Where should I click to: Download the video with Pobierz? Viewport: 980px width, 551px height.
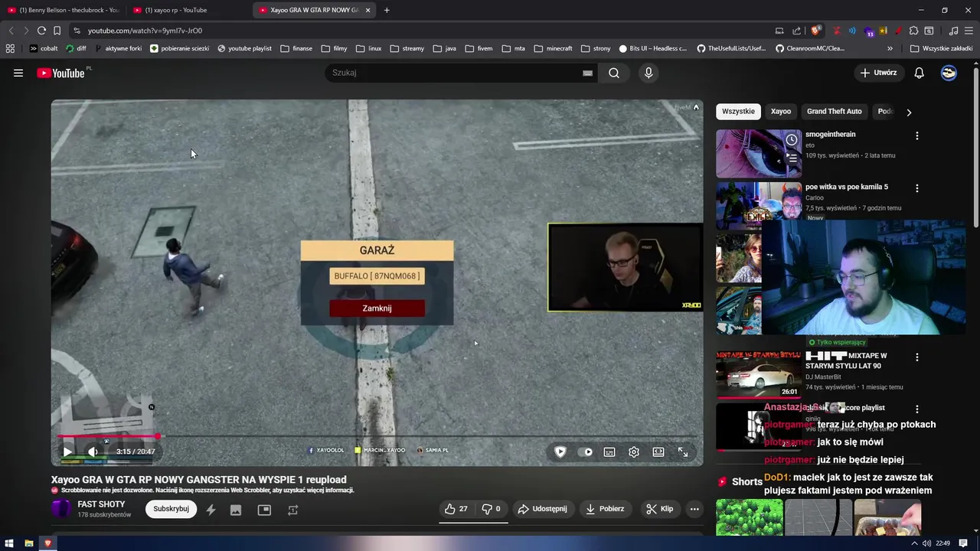[605, 509]
